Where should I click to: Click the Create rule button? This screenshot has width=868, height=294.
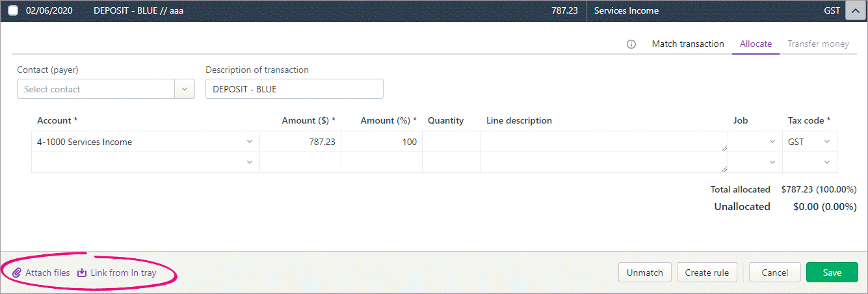707,273
